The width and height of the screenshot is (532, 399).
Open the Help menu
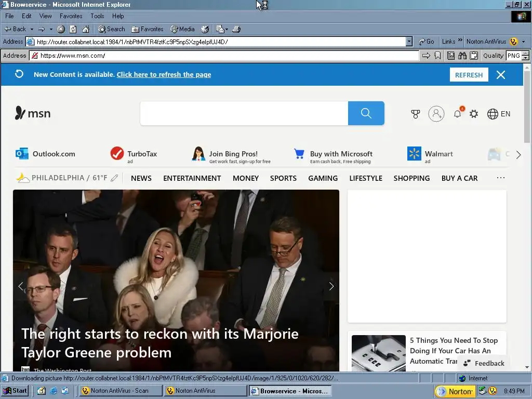coord(118,16)
